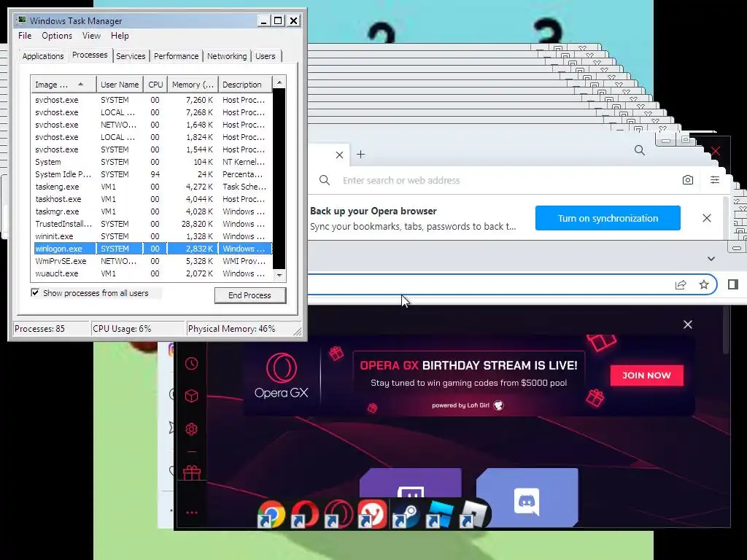Expand the chevron dropdown below sync prompt
This screenshot has width=747, height=560.
(711, 259)
